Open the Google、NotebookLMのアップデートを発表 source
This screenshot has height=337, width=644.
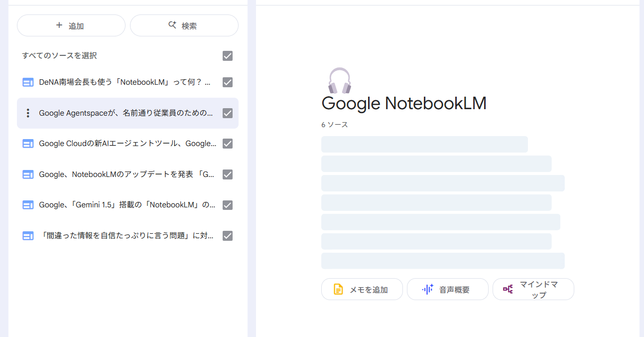127,174
